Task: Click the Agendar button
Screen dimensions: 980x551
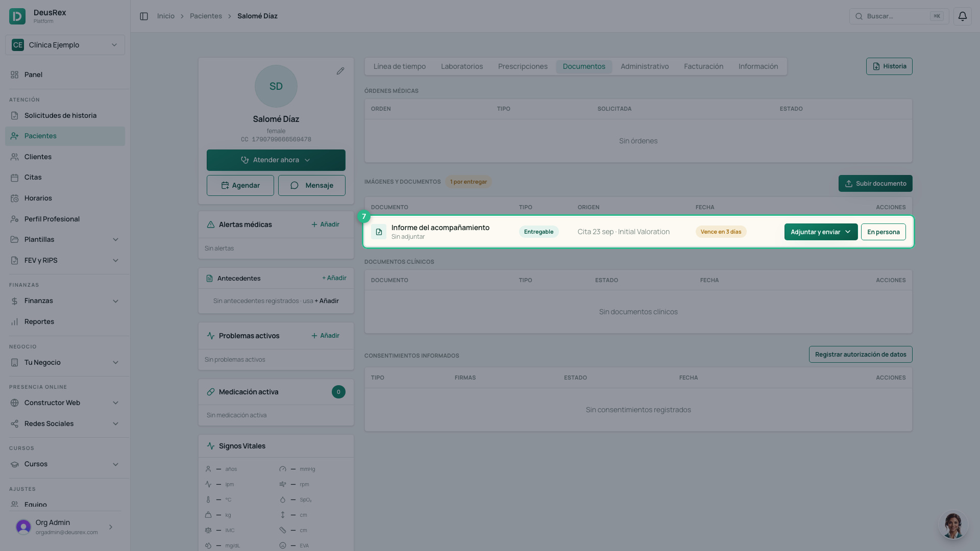Action: tap(240, 186)
